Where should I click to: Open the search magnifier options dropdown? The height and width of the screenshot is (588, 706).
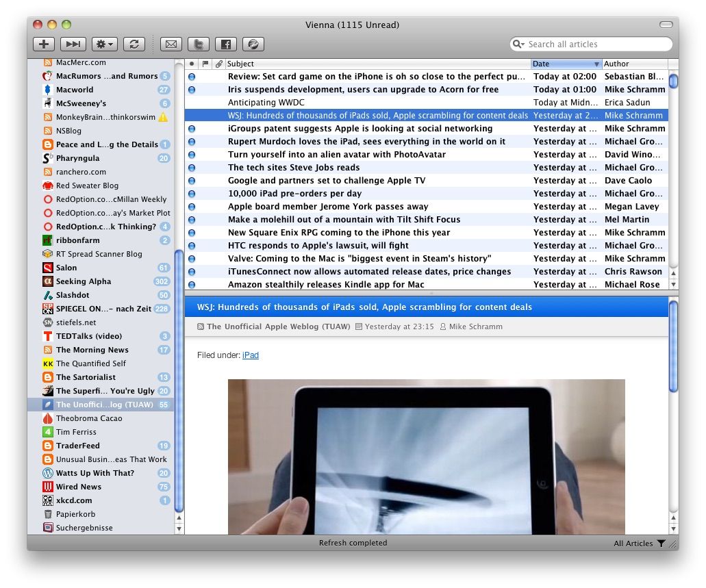point(518,44)
